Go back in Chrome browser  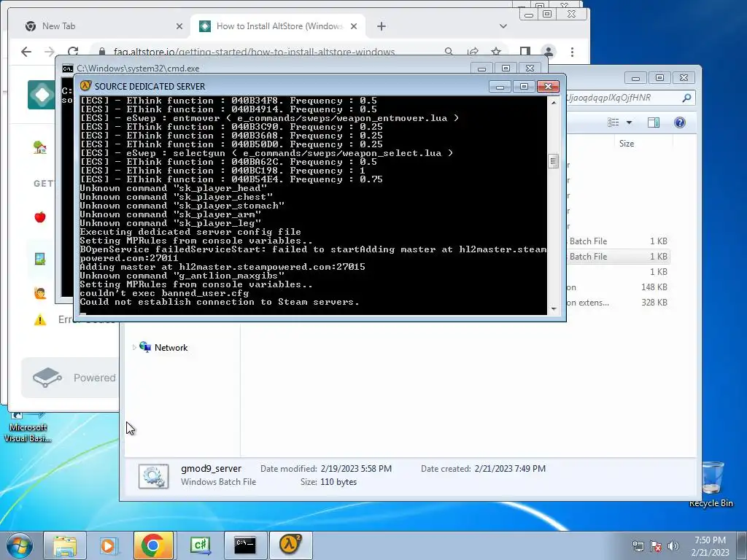click(x=26, y=52)
